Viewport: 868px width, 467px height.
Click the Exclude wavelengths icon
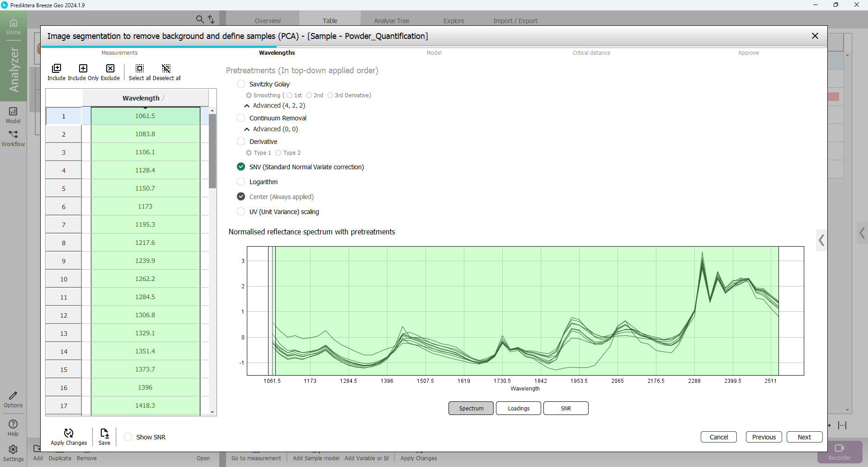coord(110,69)
